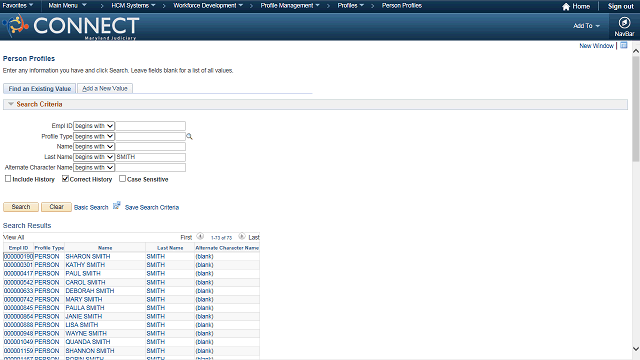Switch to Find an Existing Value tab

tap(40, 89)
